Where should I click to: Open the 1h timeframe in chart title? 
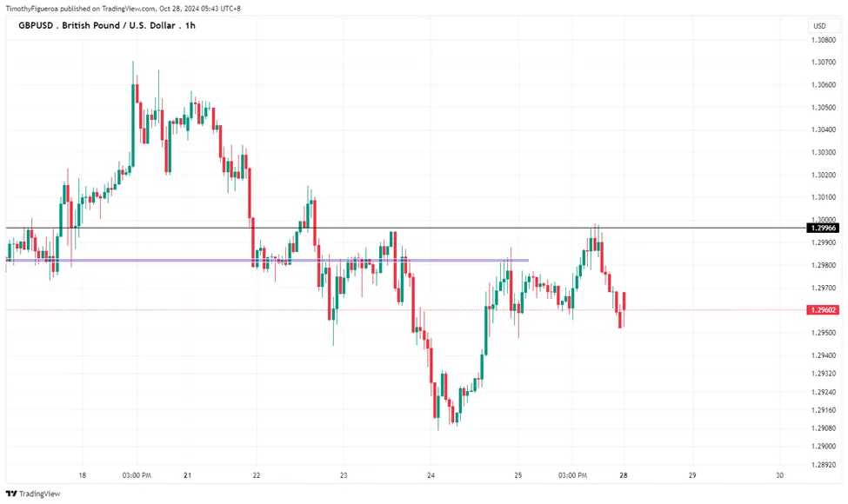point(190,25)
